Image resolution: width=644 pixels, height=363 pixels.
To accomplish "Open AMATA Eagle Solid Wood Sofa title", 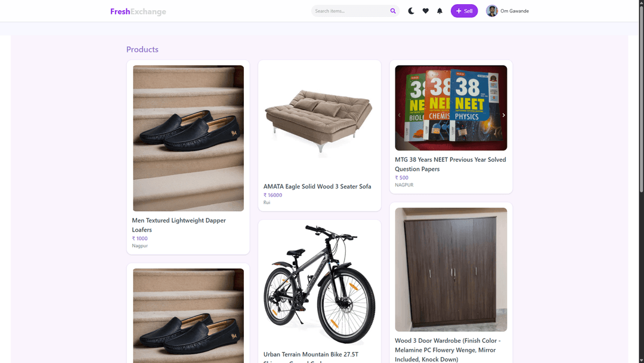I will 317,186.
